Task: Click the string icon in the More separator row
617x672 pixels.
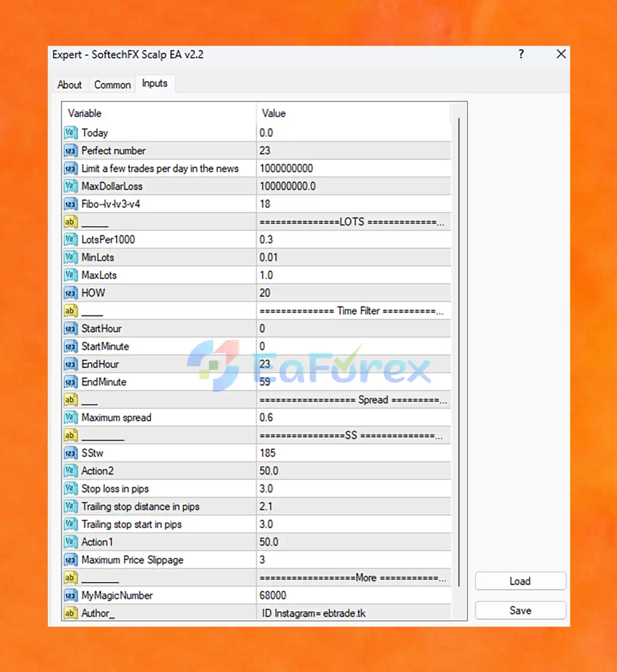Action: coord(70,578)
